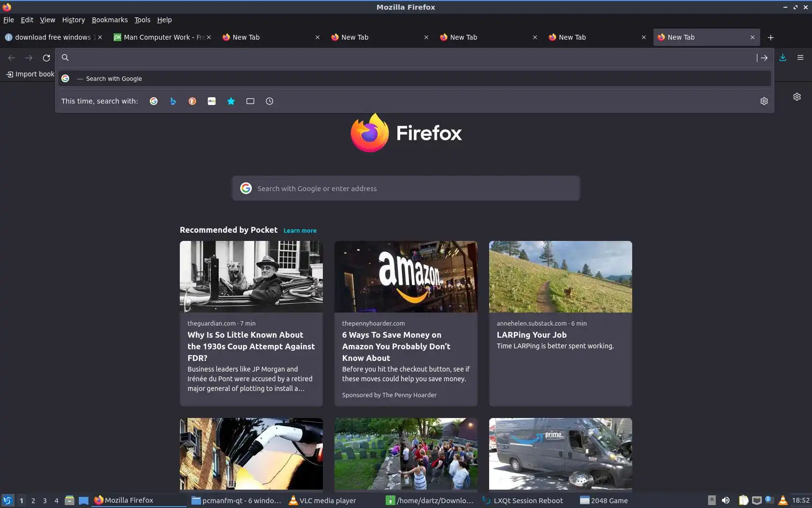Search this time with Bing icon
The width and height of the screenshot is (812, 508).
173,101
